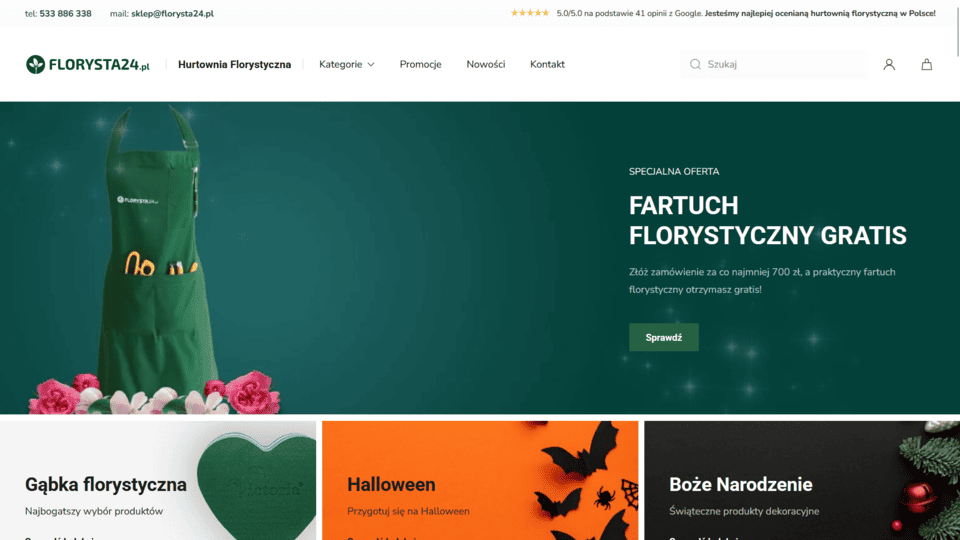960x540 pixels.
Task: Click the Świąteczne produkty dekoracyjne subtitle
Action: point(744,511)
